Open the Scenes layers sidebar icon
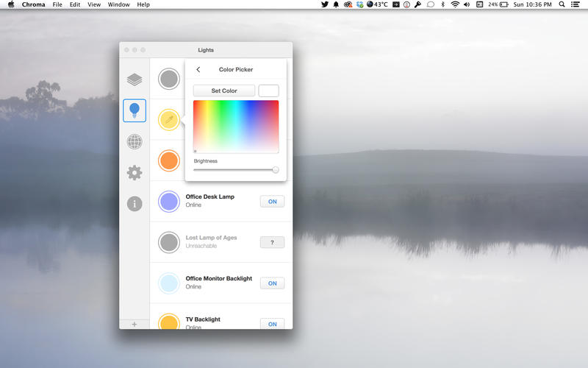 135,79
